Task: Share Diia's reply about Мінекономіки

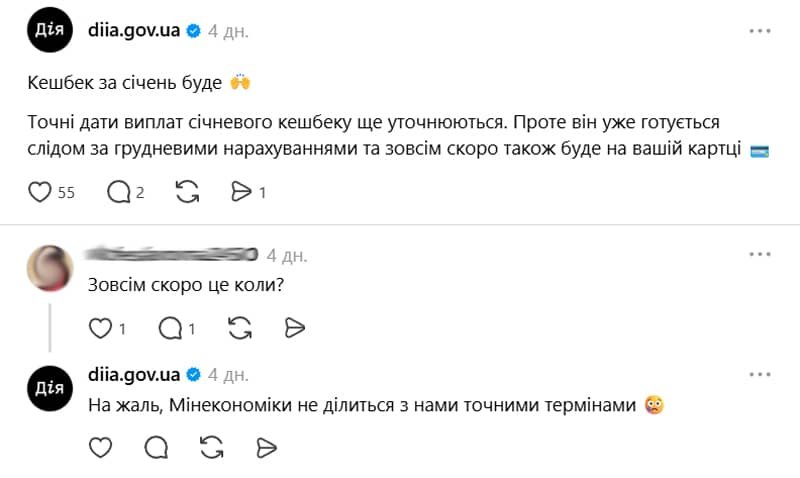Action: click(265, 447)
